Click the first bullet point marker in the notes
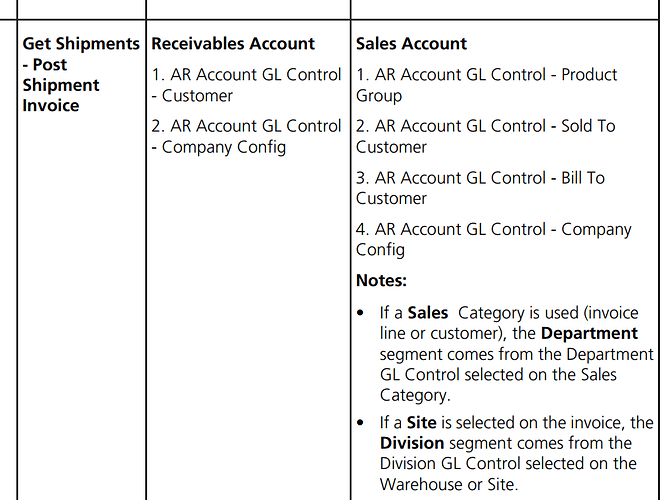 [x=361, y=313]
